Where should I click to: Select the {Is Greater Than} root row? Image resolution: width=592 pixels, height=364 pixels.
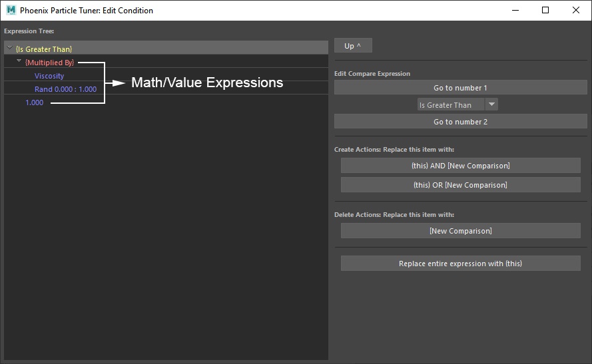point(166,47)
